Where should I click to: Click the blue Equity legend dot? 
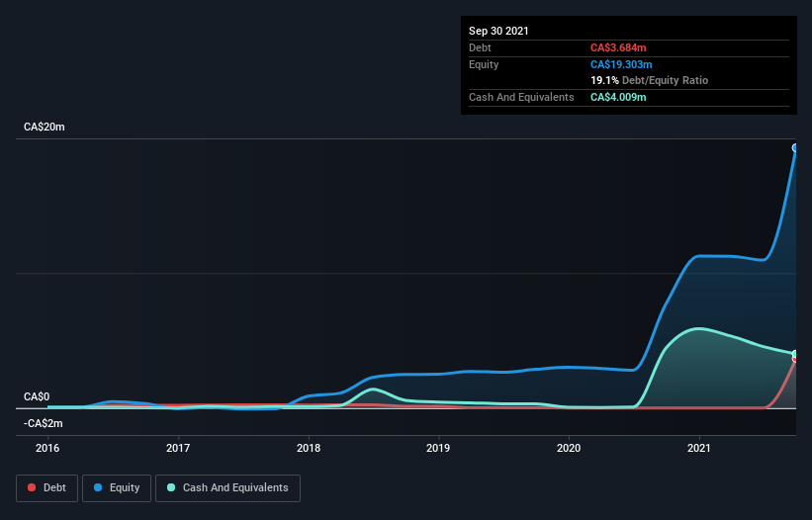click(x=98, y=487)
